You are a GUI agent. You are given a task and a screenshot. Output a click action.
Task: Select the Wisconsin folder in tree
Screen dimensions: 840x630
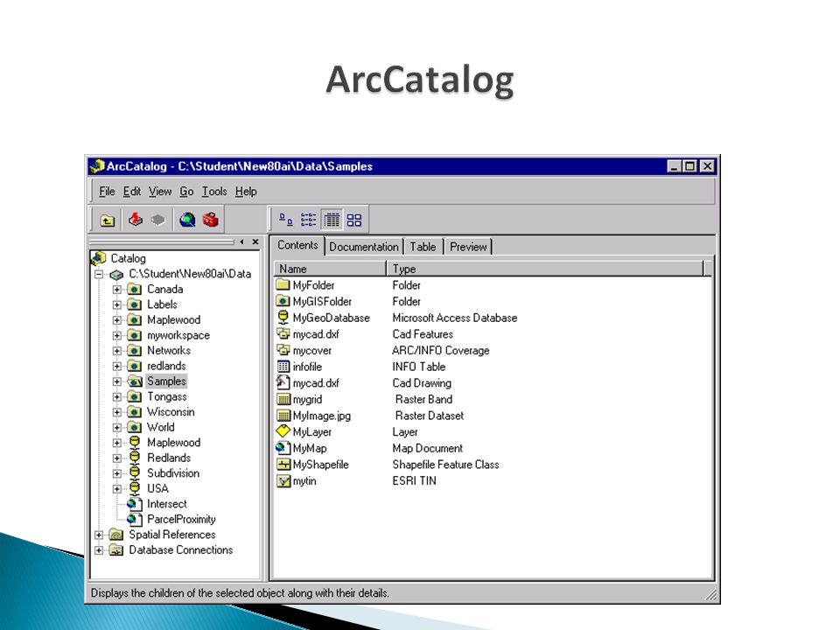point(171,412)
